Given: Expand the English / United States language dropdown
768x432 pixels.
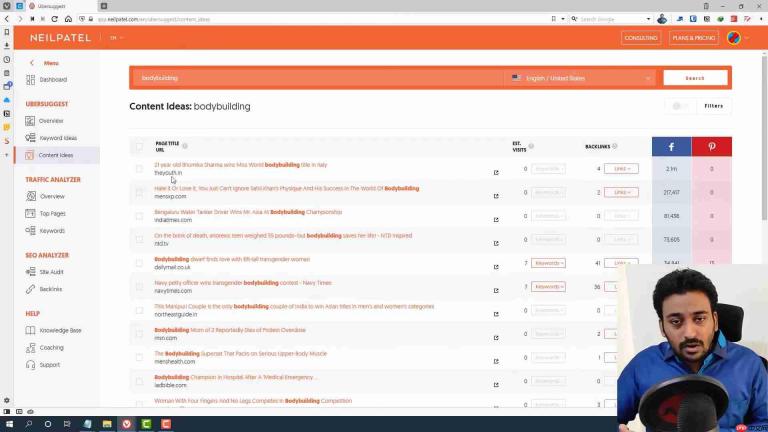Looking at the screenshot, I should pos(581,78).
